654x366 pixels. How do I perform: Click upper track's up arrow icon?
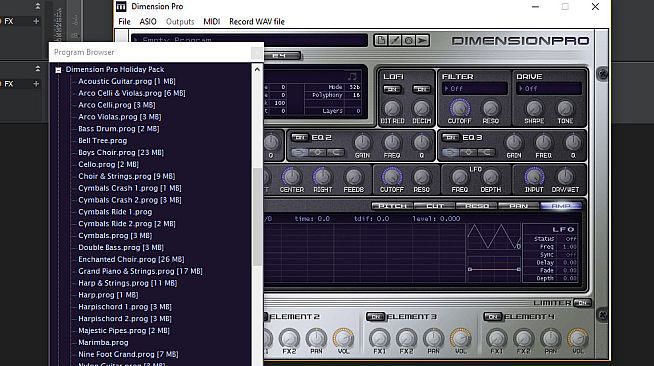coord(38,6)
